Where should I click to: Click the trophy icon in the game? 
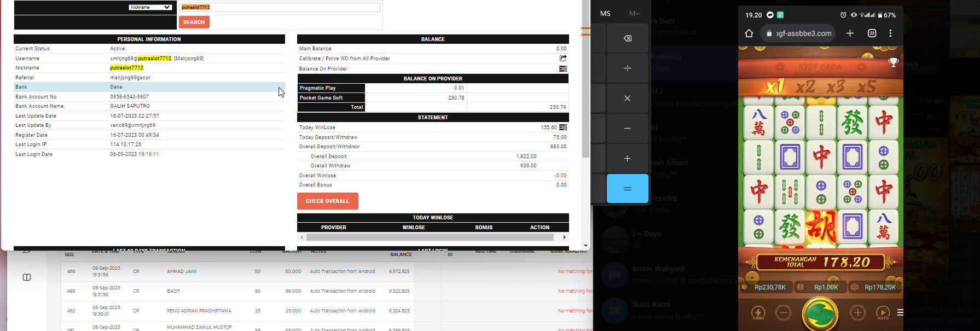click(894, 62)
